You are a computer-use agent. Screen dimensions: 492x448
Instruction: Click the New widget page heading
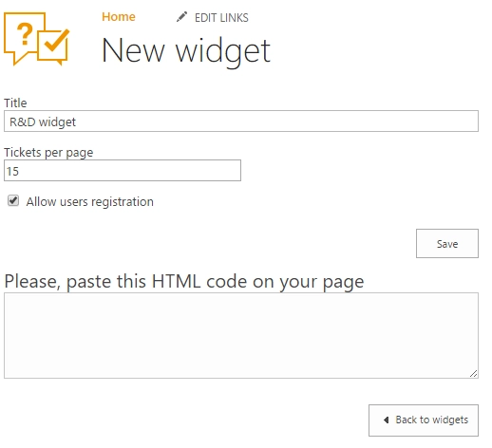point(186,50)
